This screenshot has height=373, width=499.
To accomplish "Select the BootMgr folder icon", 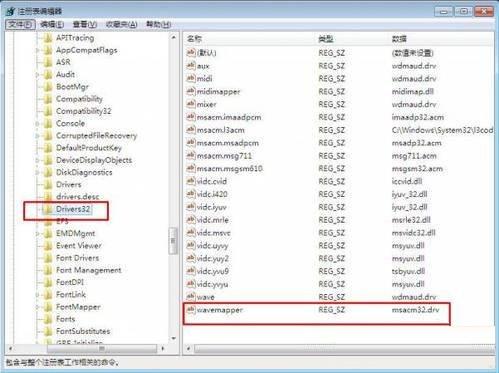I will (x=48, y=87).
